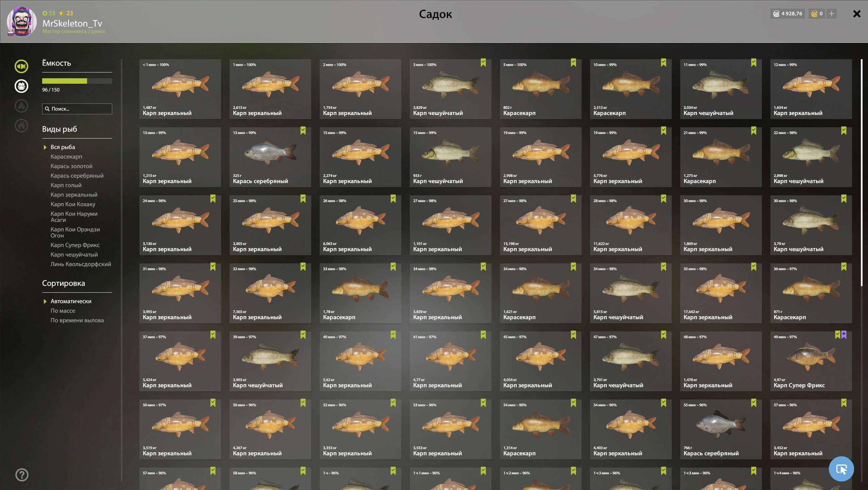Click the gold coins balance icon
The image size is (868, 490).
[x=814, y=14]
